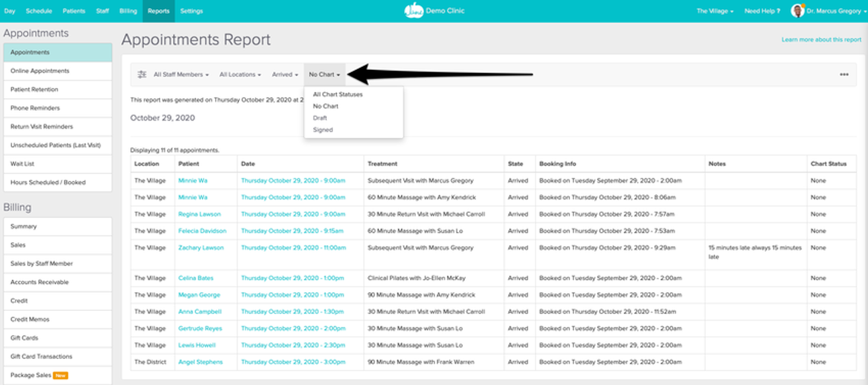Open Angel Stephens' 3:00pm appointment date
Image resolution: width=868 pixels, height=385 pixels.
(x=292, y=362)
